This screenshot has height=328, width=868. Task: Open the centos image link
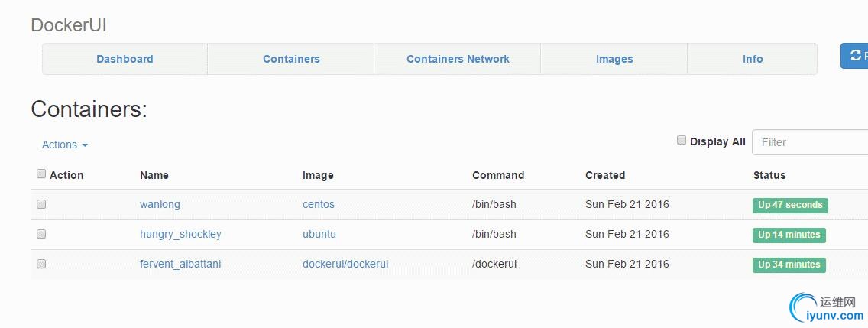319,204
